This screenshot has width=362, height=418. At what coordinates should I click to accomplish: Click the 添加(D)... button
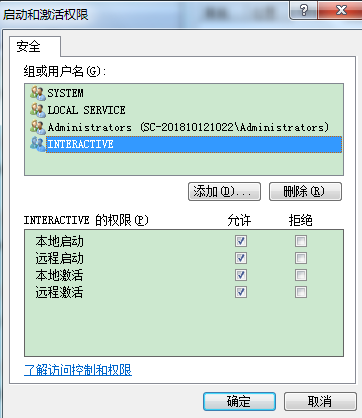click(x=224, y=191)
